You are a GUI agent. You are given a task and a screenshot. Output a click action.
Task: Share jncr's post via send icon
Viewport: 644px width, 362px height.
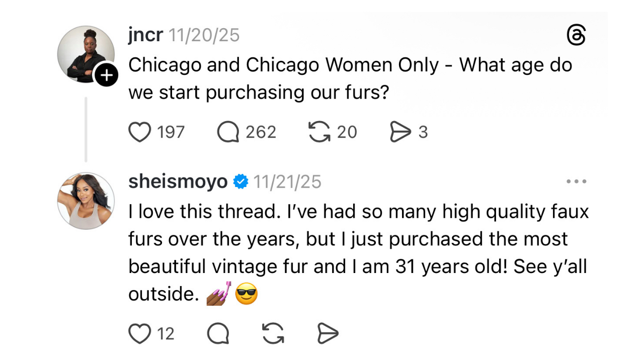coord(400,132)
